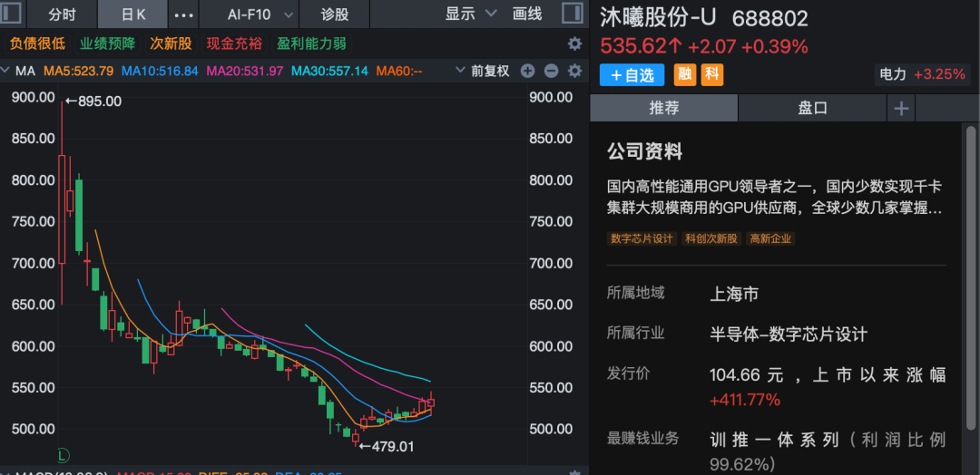
Task: Click the orange 融 margin badge
Action: click(x=686, y=75)
